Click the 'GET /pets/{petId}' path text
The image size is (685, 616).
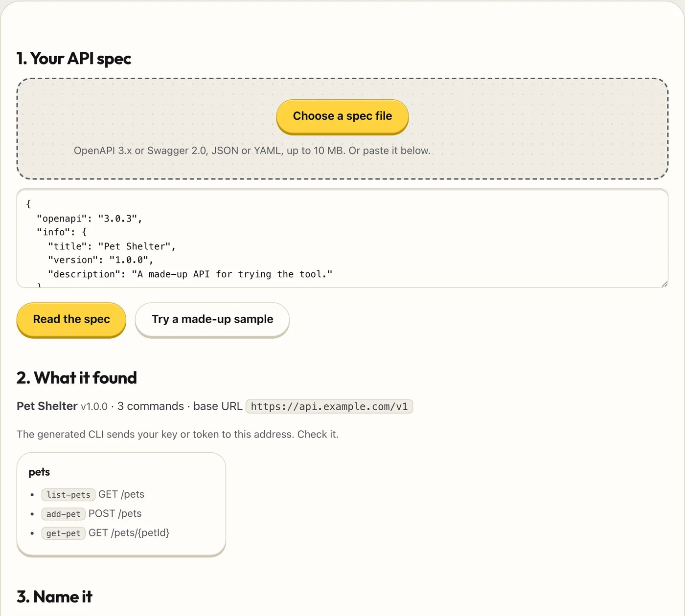129,533
